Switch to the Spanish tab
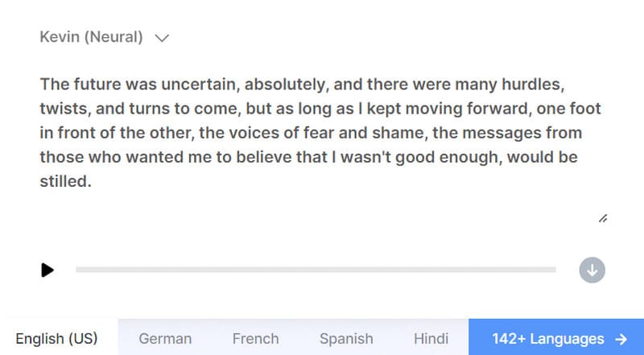 coord(346,339)
